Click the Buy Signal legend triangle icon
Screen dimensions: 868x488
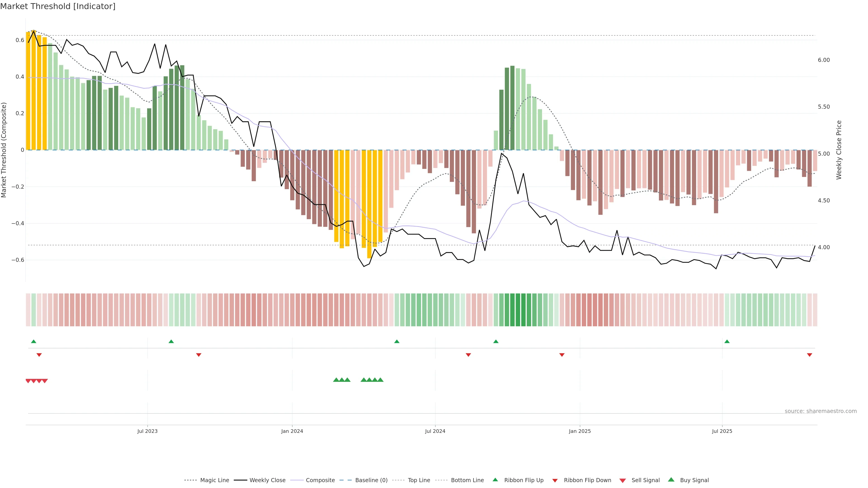tap(671, 480)
